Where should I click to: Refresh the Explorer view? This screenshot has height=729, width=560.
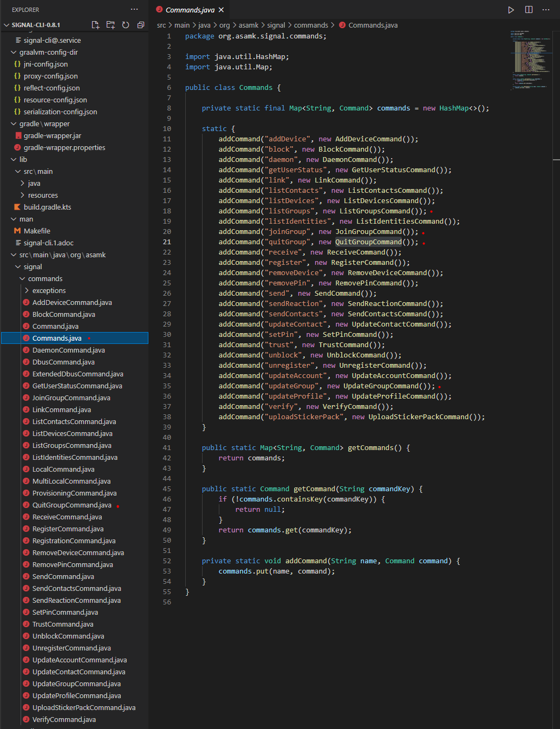coord(126,24)
